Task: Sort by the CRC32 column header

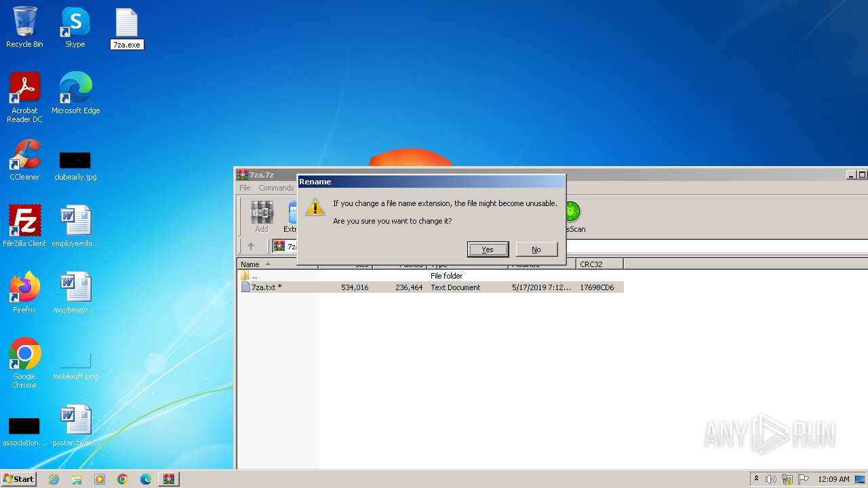Action: point(599,264)
